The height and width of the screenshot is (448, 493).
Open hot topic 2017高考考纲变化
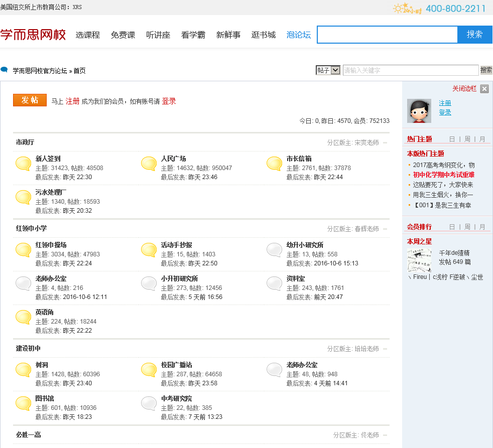click(444, 165)
